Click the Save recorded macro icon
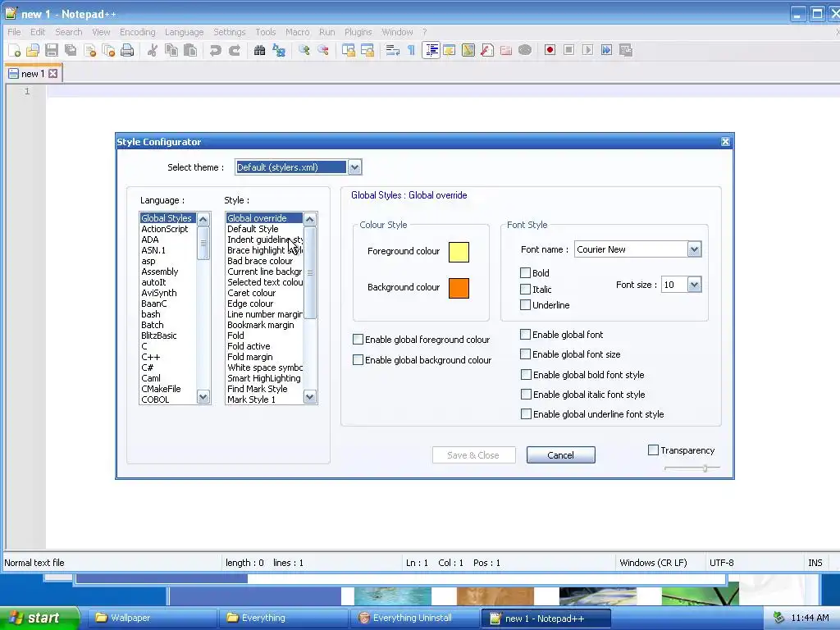 pyautogui.click(x=626, y=50)
